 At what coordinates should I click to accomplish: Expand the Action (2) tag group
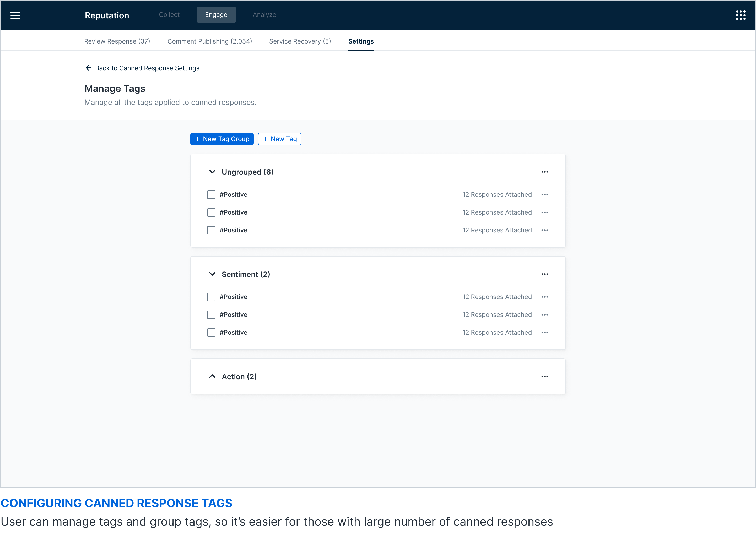point(212,376)
